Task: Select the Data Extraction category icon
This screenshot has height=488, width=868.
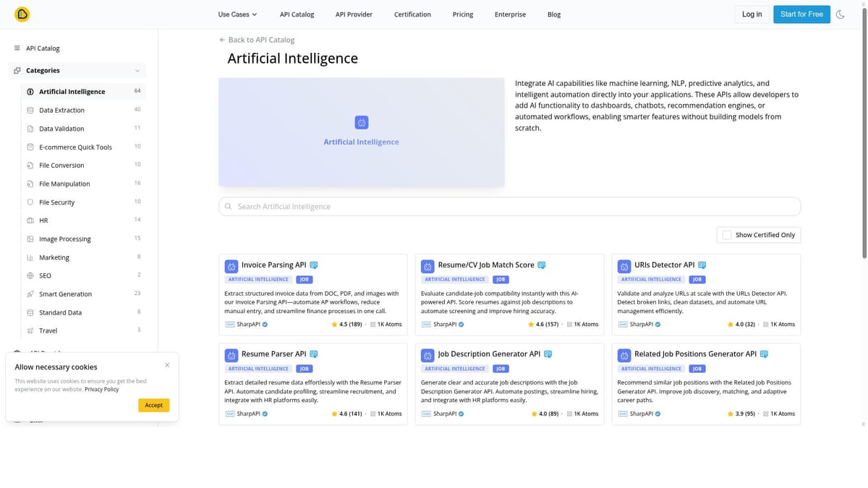Action: point(30,110)
